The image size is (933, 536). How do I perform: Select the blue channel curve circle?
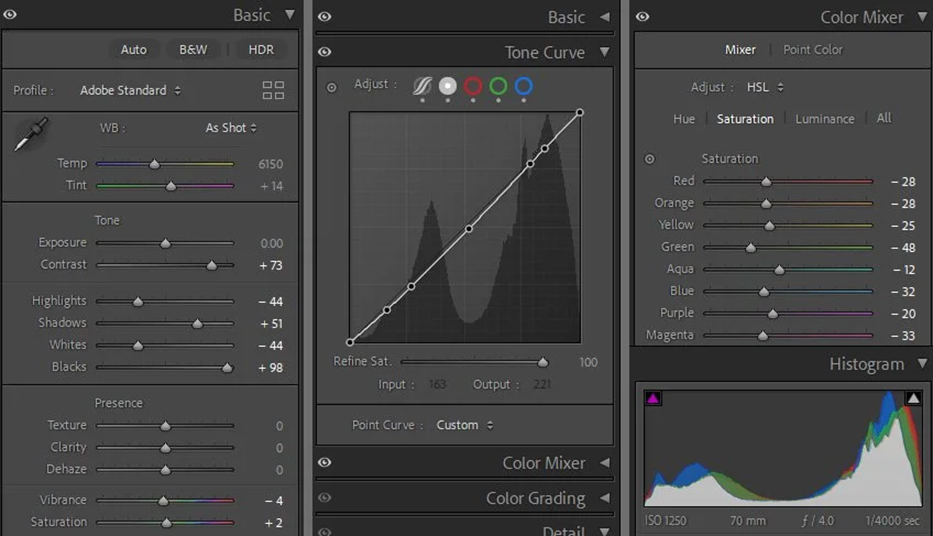coord(523,86)
